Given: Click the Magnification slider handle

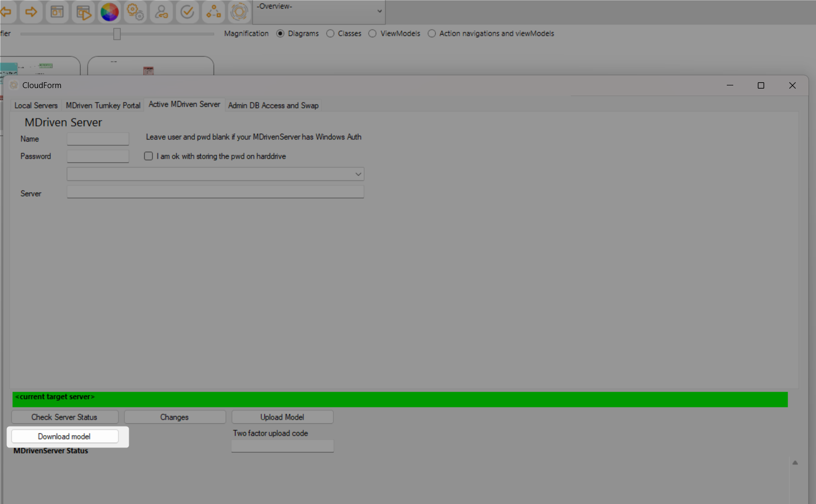Looking at the screenshot, I should click(117, 34).
